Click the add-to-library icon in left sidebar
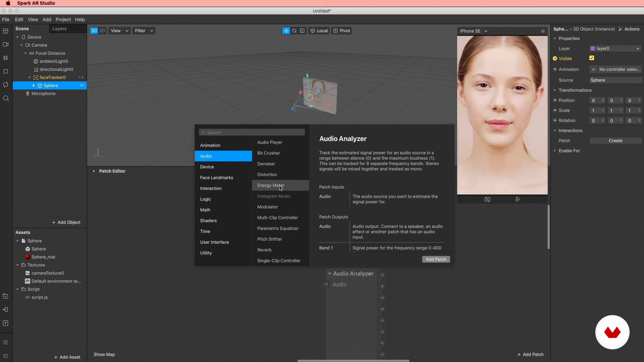This screenshot has width=644, height=362. coord(6,296)
